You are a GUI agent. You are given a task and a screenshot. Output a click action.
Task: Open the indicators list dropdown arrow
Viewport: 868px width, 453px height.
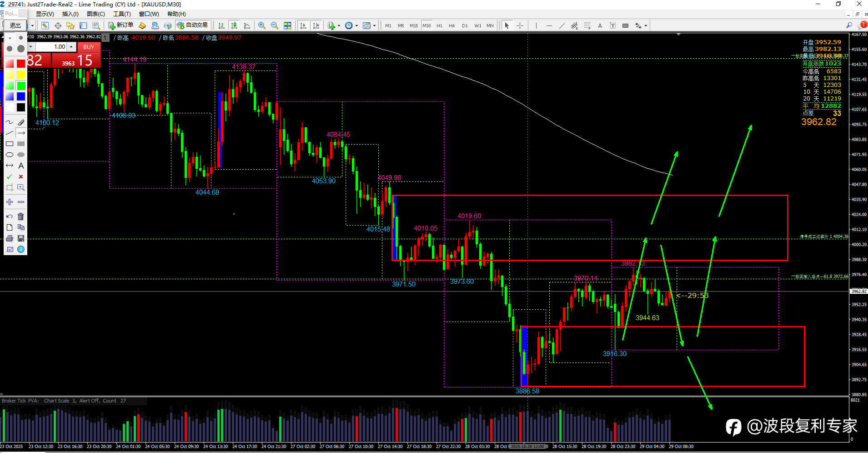(339, 25)
